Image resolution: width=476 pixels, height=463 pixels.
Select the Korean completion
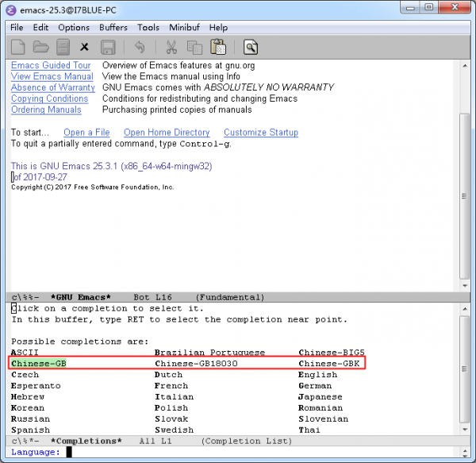tap(28, 407)
